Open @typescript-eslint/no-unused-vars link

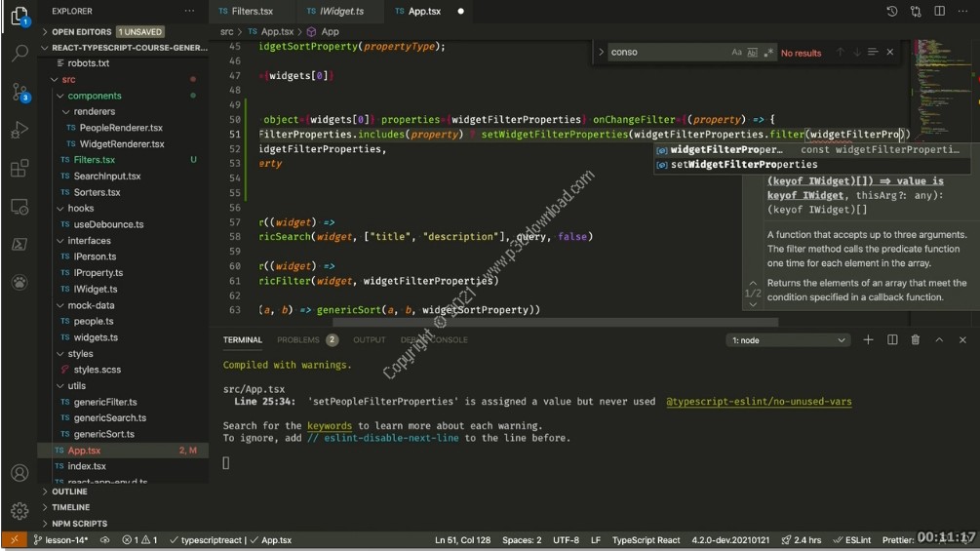[x=759, y=401]
